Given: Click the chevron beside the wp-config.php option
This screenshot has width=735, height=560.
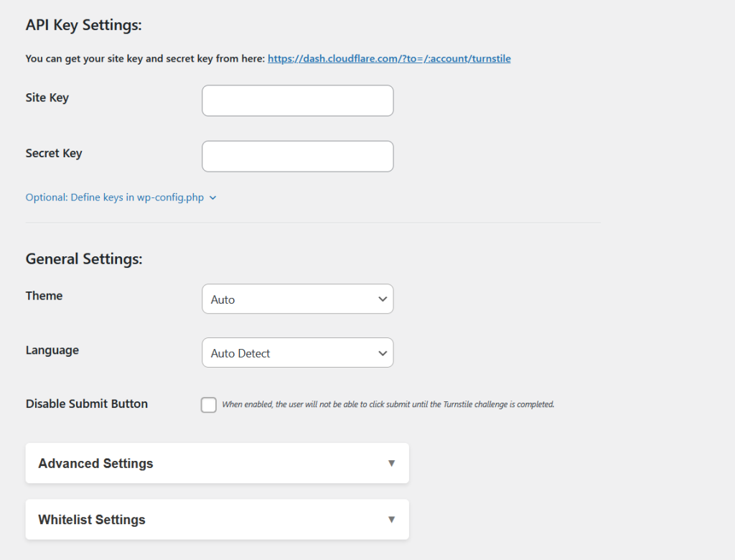Looking at the screenshot, I should (x=213, y=198).
